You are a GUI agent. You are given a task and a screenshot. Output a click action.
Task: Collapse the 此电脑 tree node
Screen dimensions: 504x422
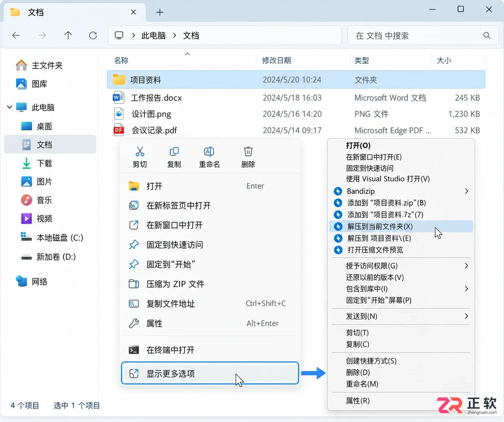(x=10, y=107)
